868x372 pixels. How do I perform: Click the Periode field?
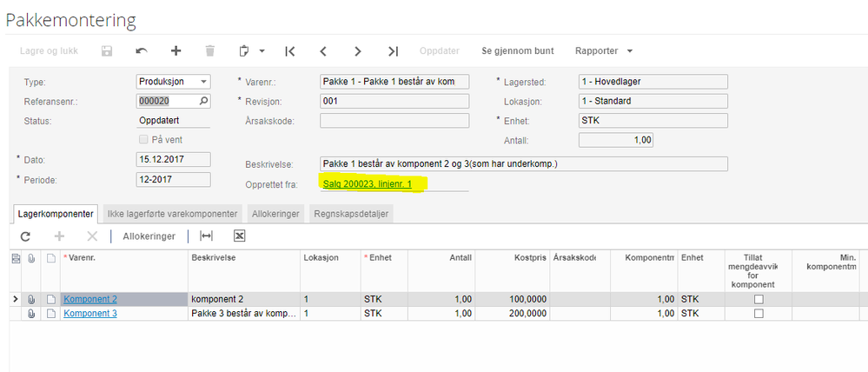[173, 180]
